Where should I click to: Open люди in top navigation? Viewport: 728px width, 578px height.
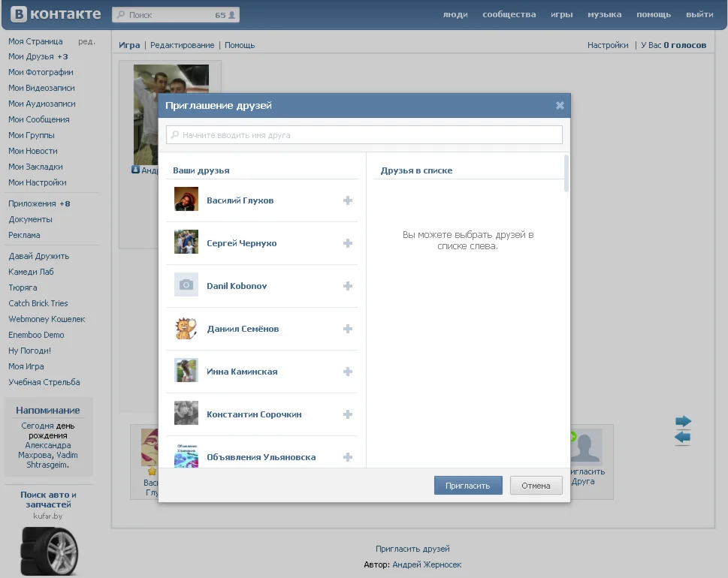(455, 14)
